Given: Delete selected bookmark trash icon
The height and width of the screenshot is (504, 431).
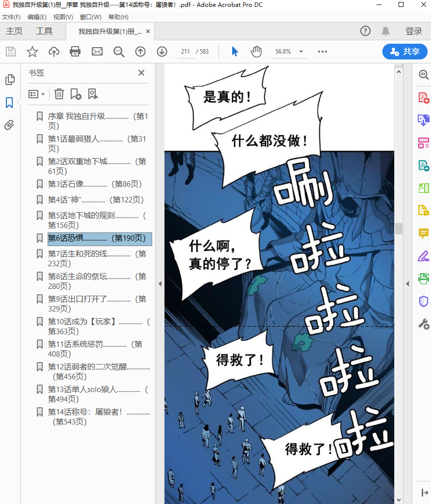Looking at the screenshot, I should pos(59,94).
